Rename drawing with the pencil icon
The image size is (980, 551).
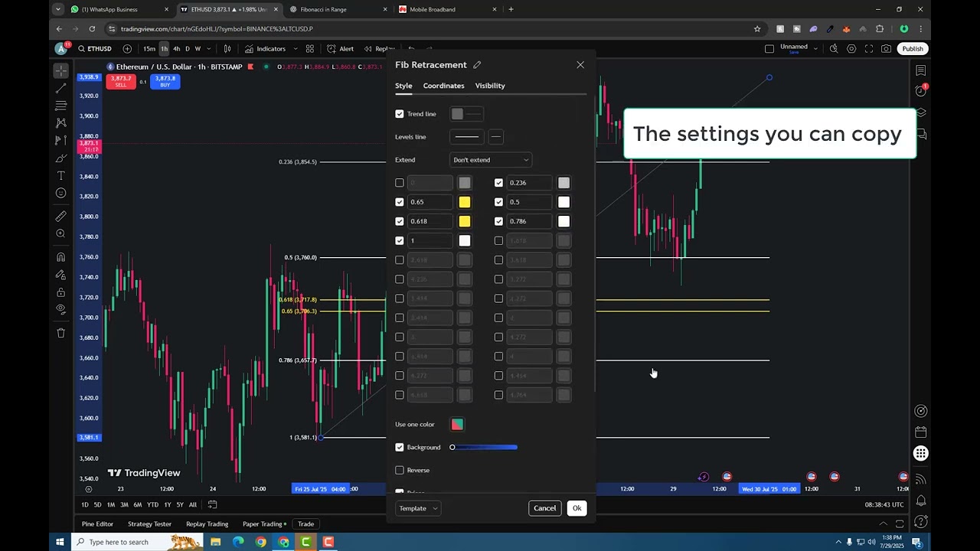coord(477,65)
